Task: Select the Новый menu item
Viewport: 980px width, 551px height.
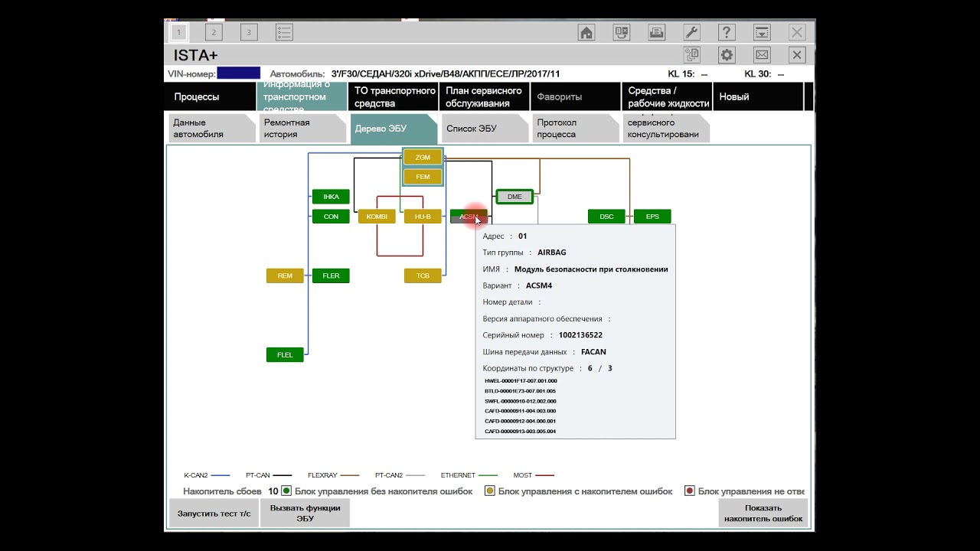Action: (x=757, y=96)
